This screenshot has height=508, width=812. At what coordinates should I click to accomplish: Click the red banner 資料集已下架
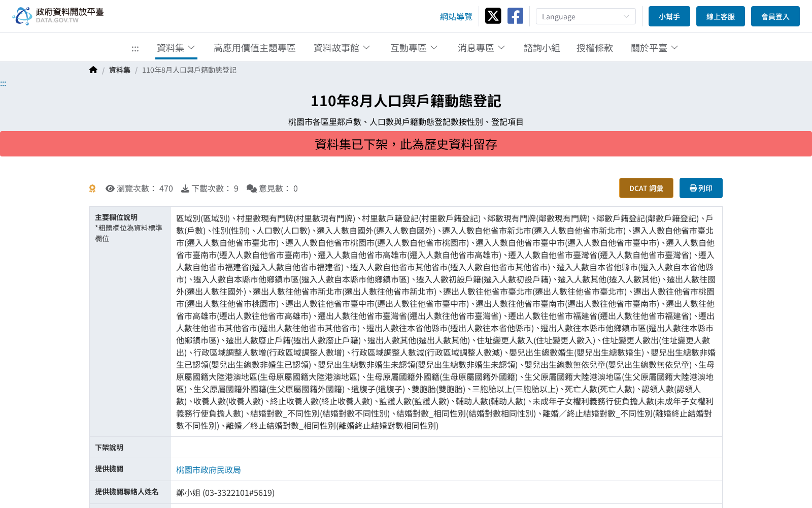[x=406, y=144]
